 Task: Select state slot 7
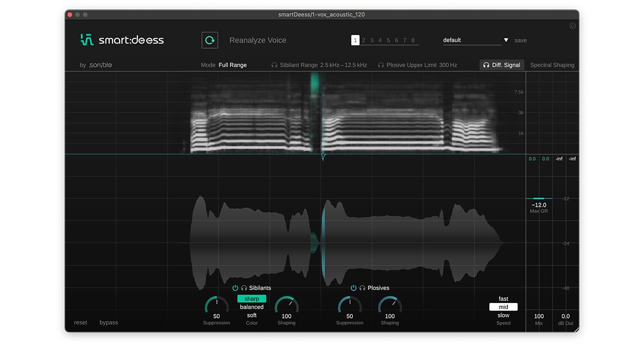pyautogui.click(x=405, y=40)
